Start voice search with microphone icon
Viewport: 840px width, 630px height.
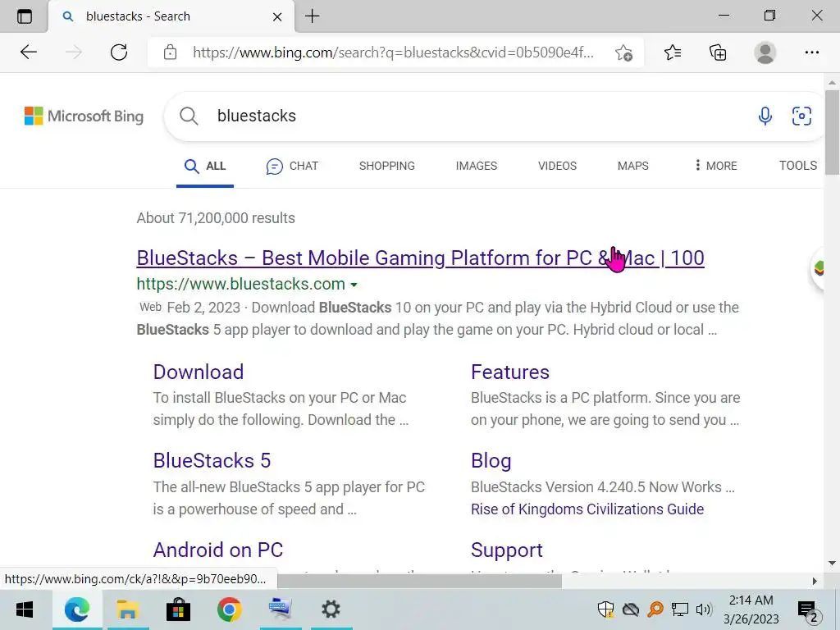click(765, 116)
